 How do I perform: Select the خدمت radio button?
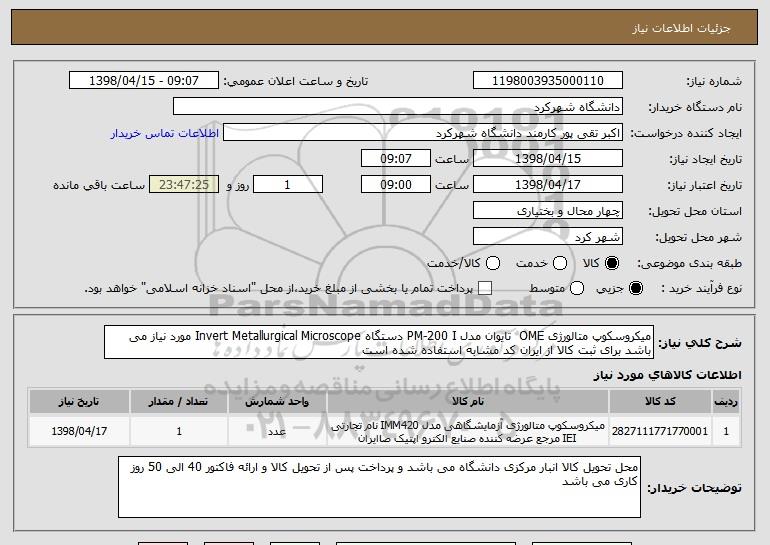[x=560, y=263]
